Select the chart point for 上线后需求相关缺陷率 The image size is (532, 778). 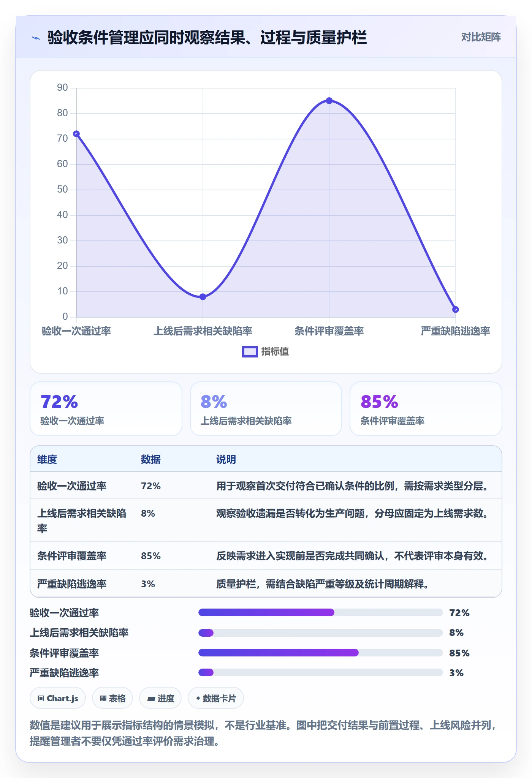(x=203, y=297)
